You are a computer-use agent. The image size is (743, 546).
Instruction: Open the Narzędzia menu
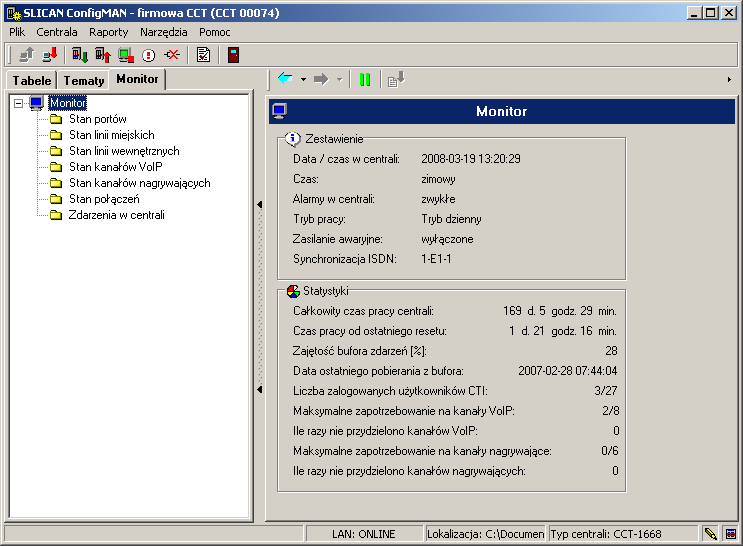pyautogui.click(x=163, y=32)
